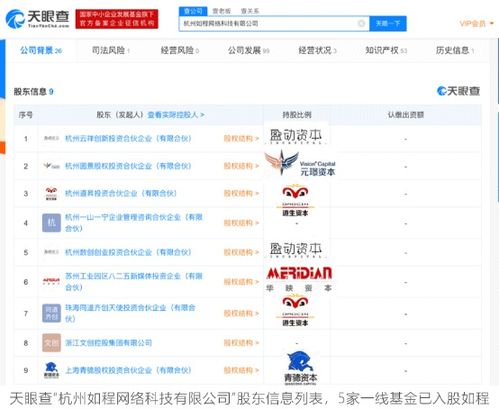Viewport: 499px width, 409px height.
Task: Open the 历史信息 section tab
Action: click(455, 50)
